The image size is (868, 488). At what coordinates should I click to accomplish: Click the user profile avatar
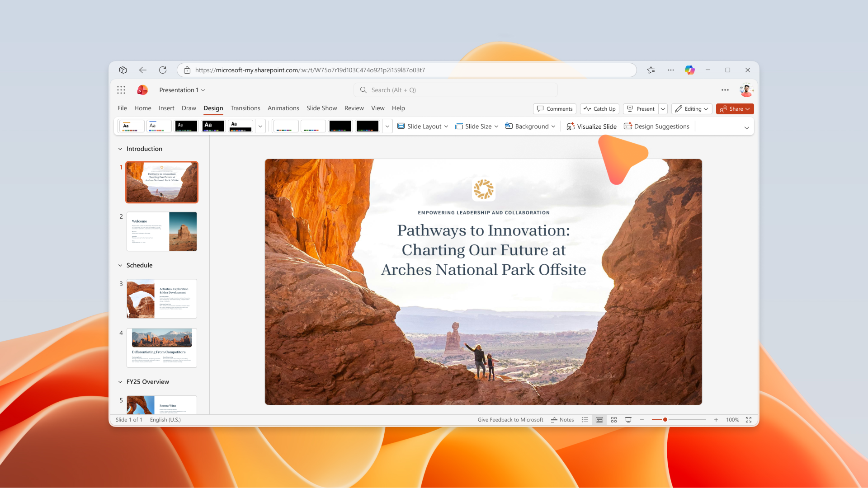pyautogui.click(x=746, y=90)
